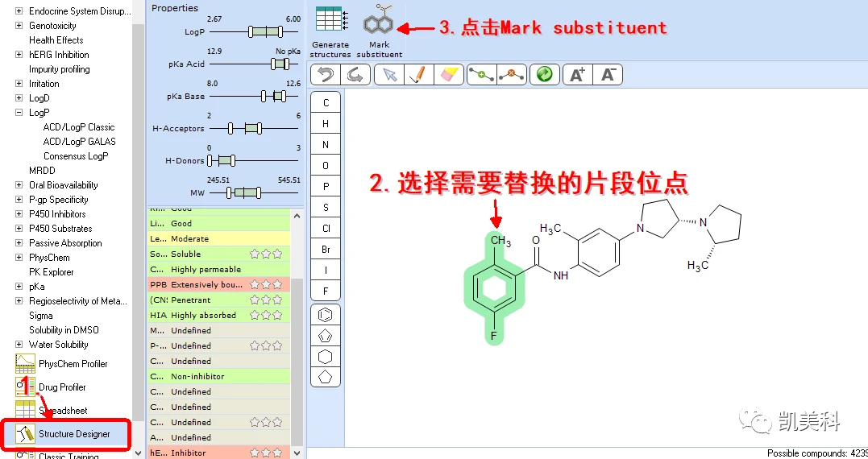Click the MW range slider
Viewport: 868px width, 459px height.
point(255,193)
